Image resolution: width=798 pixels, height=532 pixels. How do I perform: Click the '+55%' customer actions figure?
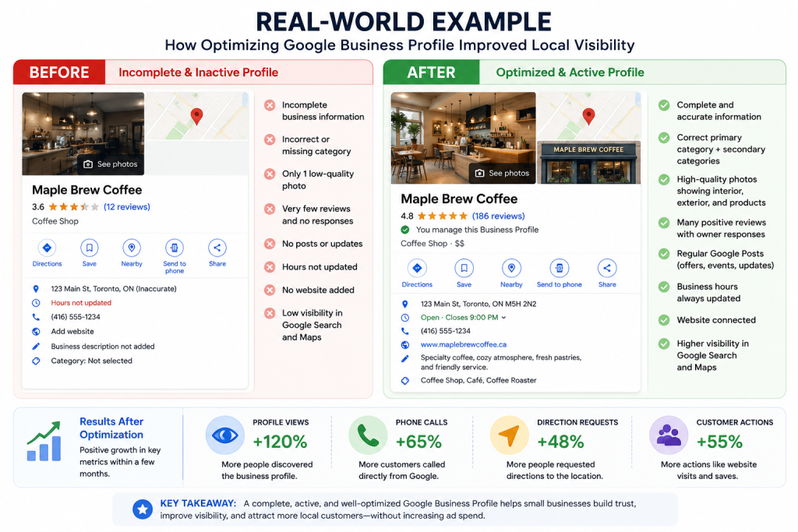pyautogui.click(x=719, y=442)
